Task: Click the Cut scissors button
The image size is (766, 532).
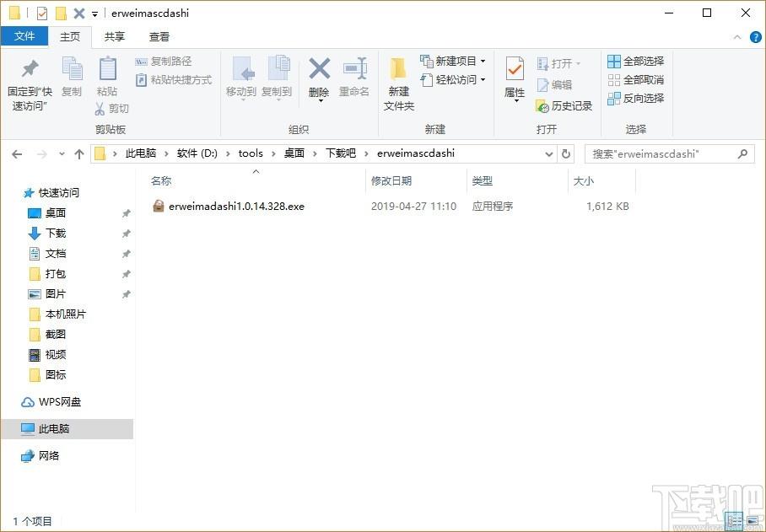Action: pyautogui.click(x=111, y=109)
